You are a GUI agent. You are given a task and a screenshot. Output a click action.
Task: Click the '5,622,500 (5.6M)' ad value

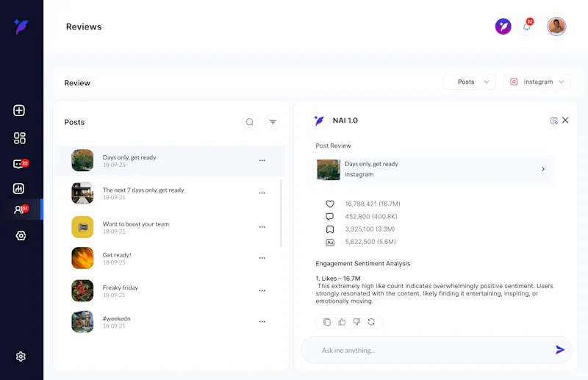click(370, 242)
